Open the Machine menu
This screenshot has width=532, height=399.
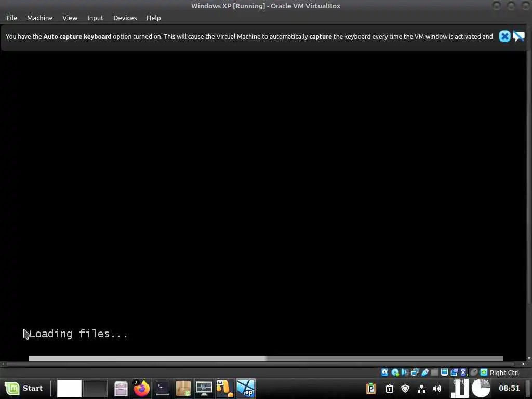point(39,18)
